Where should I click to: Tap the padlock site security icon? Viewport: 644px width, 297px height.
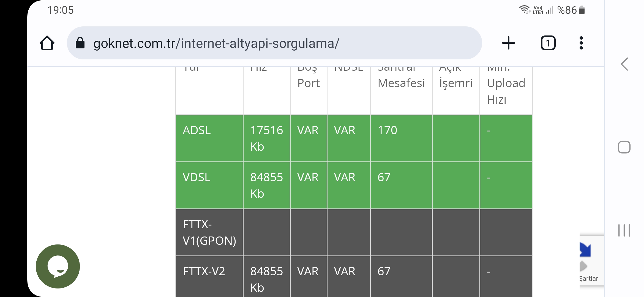(80, 43)
